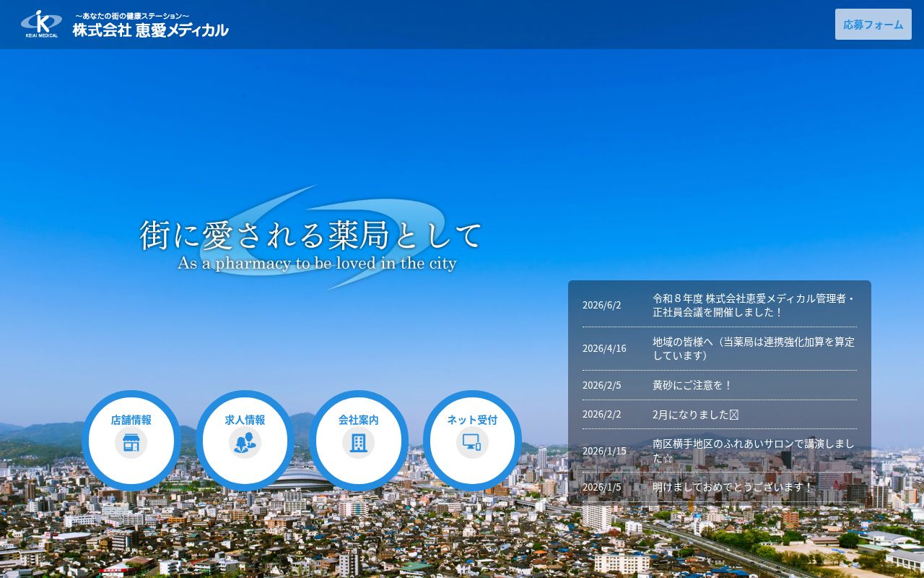Image resolution: width=924 pixels, height=578 pixels.
Task: Open news item 地域の皆様へ 連携強化加算
Action: point(754,348)
